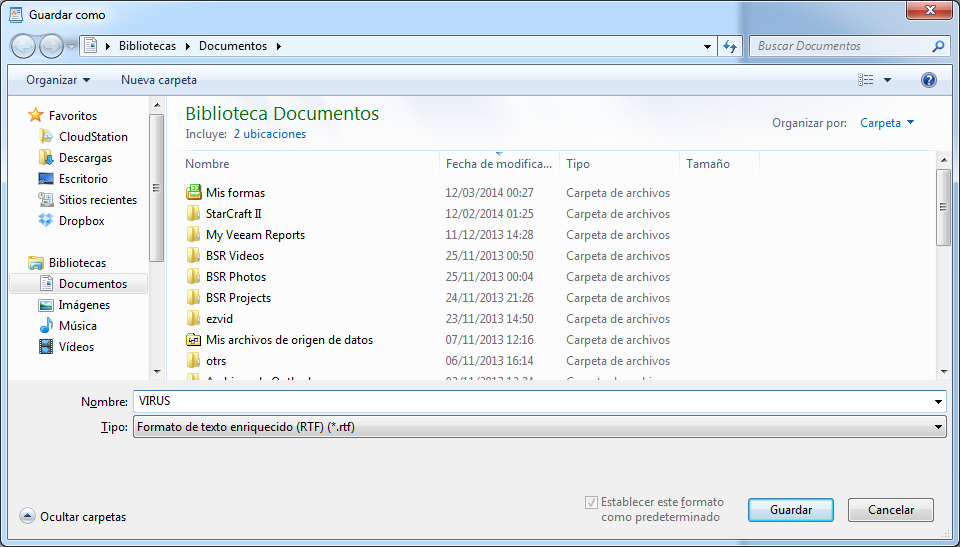Open recent locations dropdown beside Forward arrow
The height and width of the screenshot is (547, 960).
click(72, 47)
